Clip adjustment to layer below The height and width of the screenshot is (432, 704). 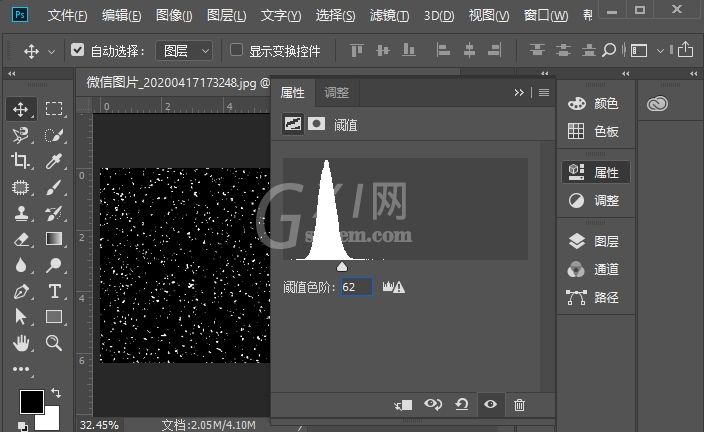(x=403, y=405)
